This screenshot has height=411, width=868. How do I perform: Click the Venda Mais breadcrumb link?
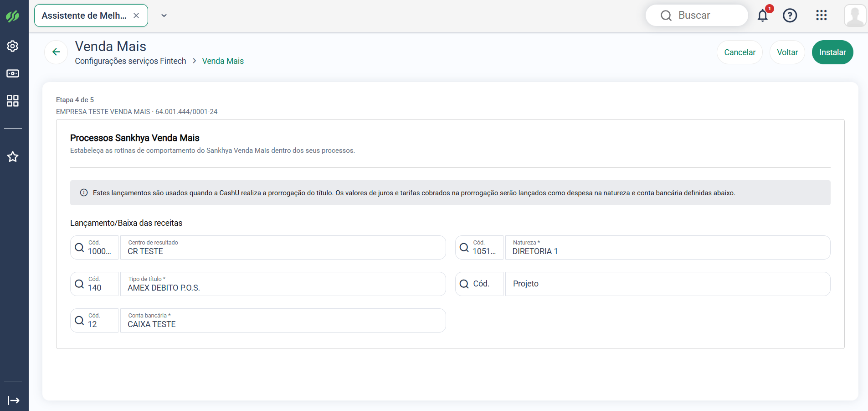tap(223, 61)
